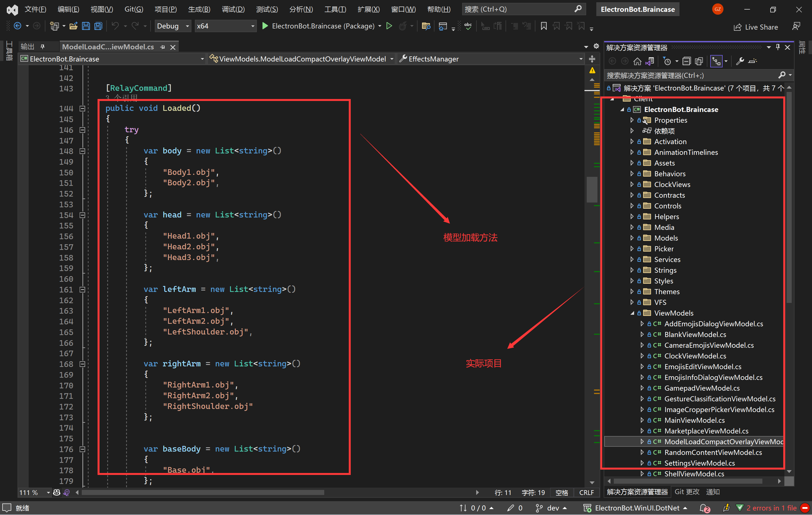Click Solution Explorer home icon

637,61
